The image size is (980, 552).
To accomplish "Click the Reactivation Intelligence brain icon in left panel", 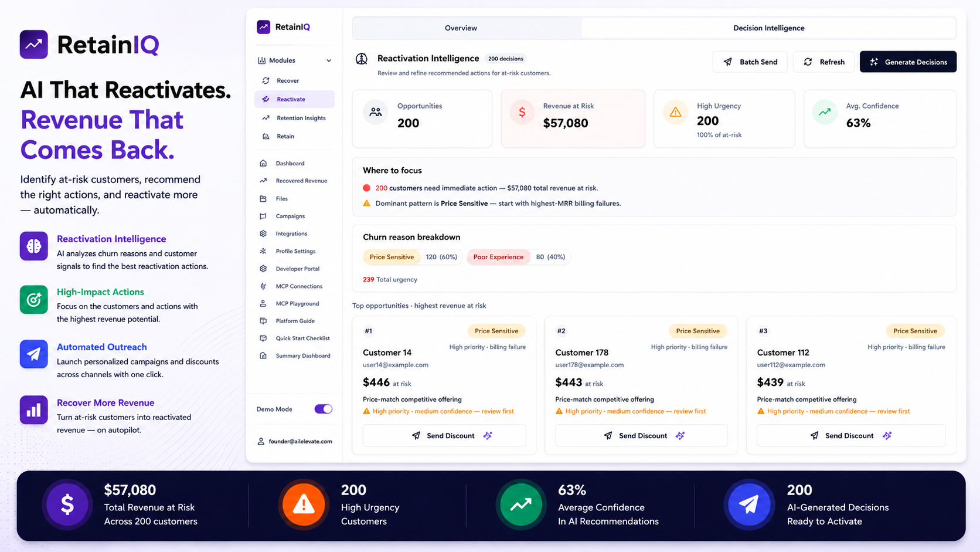I will pos(34,246).
